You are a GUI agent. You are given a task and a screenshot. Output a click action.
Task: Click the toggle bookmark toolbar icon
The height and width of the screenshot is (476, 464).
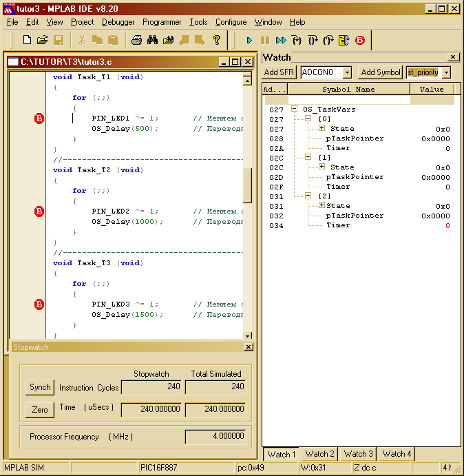point(184,40)
